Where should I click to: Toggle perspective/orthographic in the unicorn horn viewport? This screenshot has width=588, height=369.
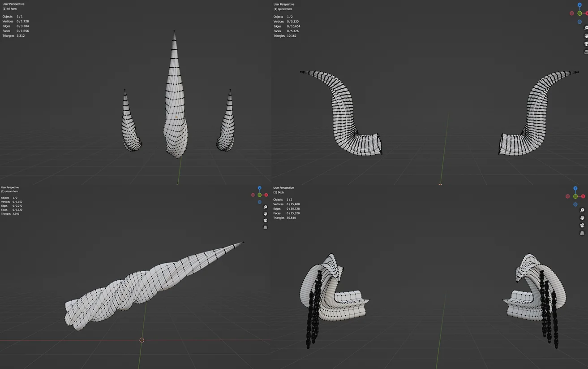point(265,227)
